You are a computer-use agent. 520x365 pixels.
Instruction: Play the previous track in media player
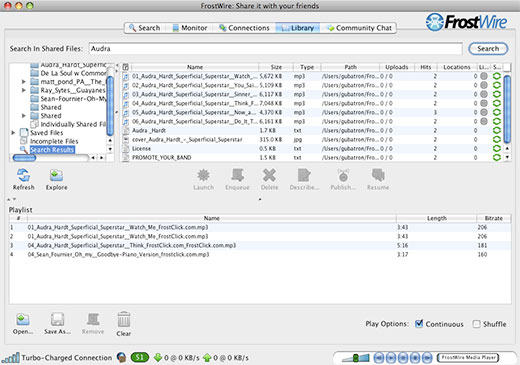tap(379, 358)
